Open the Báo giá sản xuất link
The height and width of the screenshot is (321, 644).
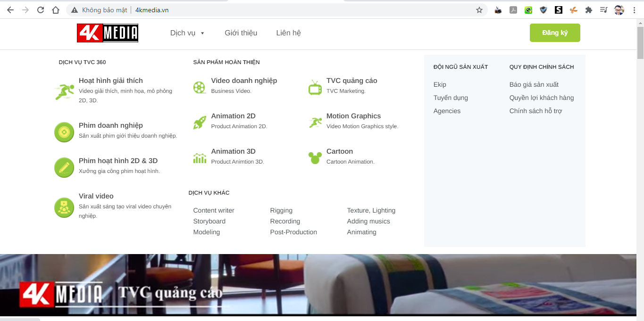534,85
